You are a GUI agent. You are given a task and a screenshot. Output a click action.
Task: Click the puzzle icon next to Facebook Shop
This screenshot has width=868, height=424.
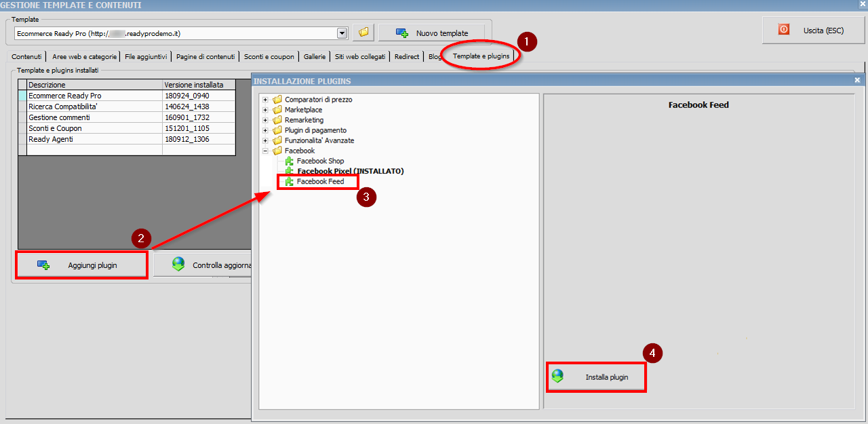[289, 161]
